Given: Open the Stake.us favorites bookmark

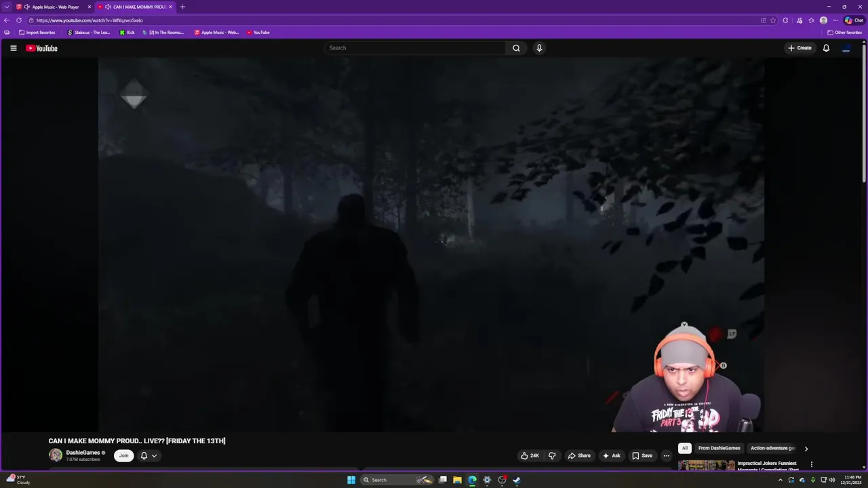Looking at the screenshot, I should 89,33.
